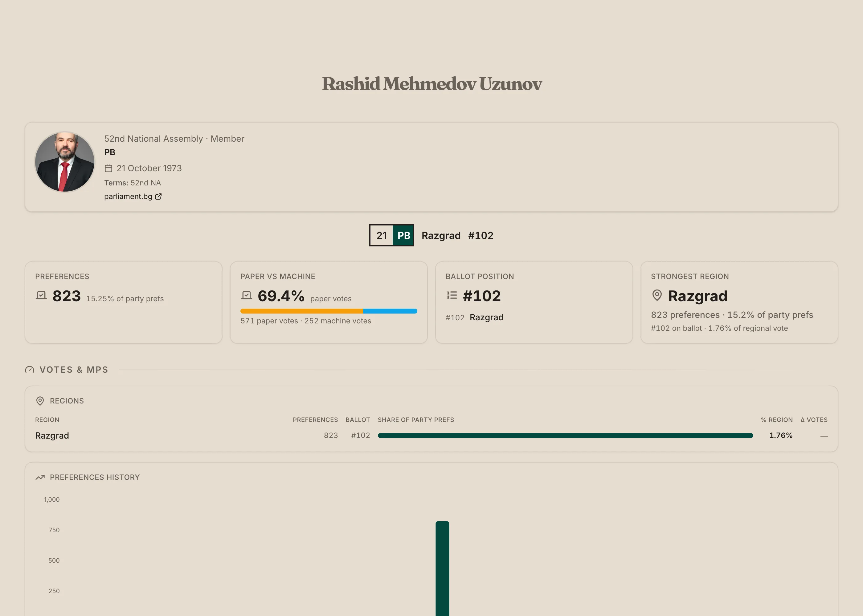This screenshot has width=863, height=616.
Task: Open the Razgrad link beside the PB badge
Action: [441, 236]
